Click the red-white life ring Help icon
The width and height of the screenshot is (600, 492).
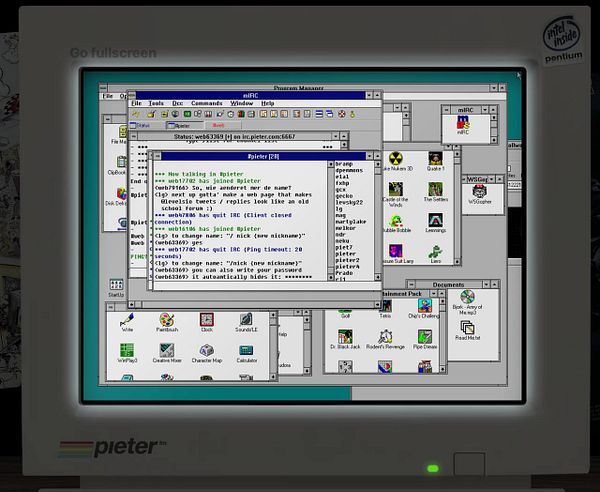(342, 114)
